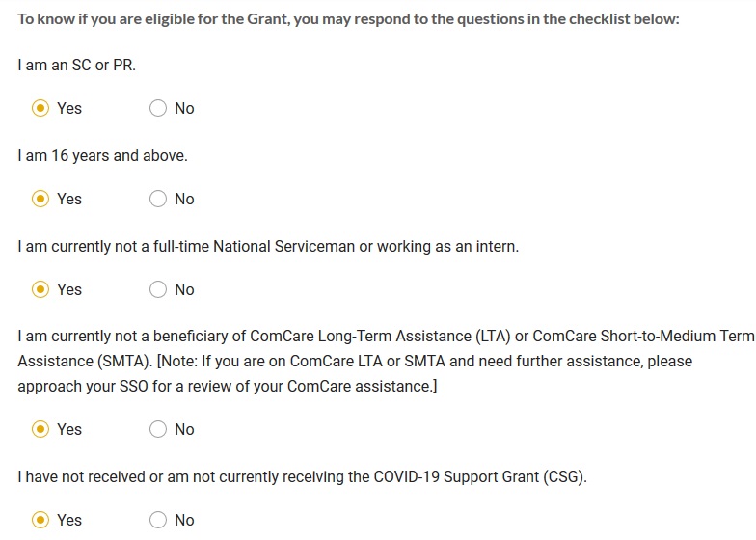Select No for not receiving COVID-19 Support Grant
Screen dimensions: 756x540
tap(158, 520)
